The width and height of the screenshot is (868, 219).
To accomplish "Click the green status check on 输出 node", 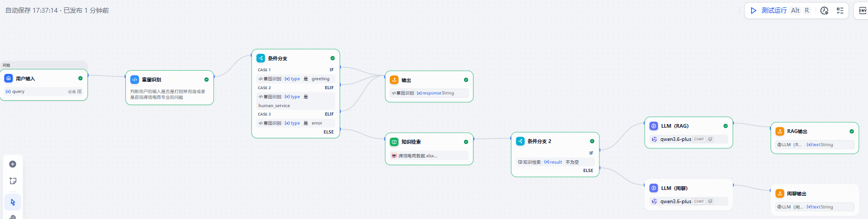I will [466, 80].
